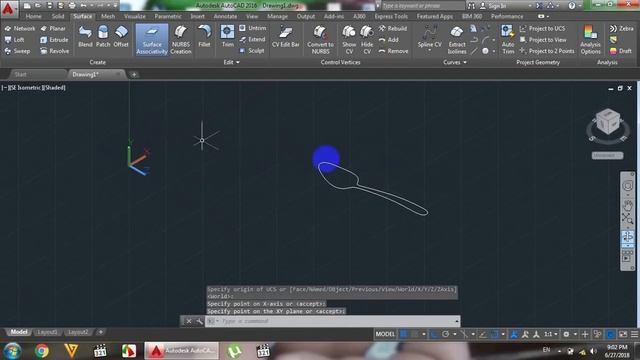Screen dimensions: 640x360
Task: Click Project to UCS
Action: [542, 29]
